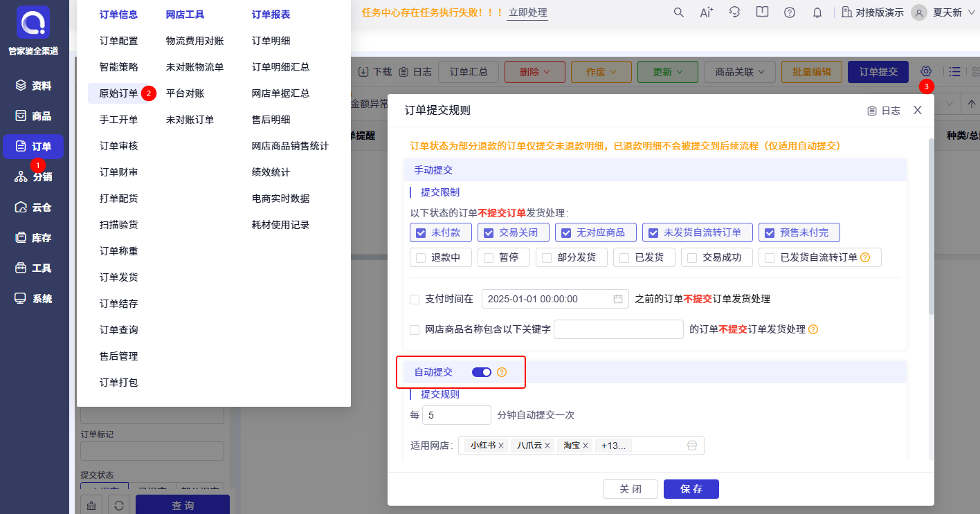Expand the 更新 dropdown button

pos(668,72)
